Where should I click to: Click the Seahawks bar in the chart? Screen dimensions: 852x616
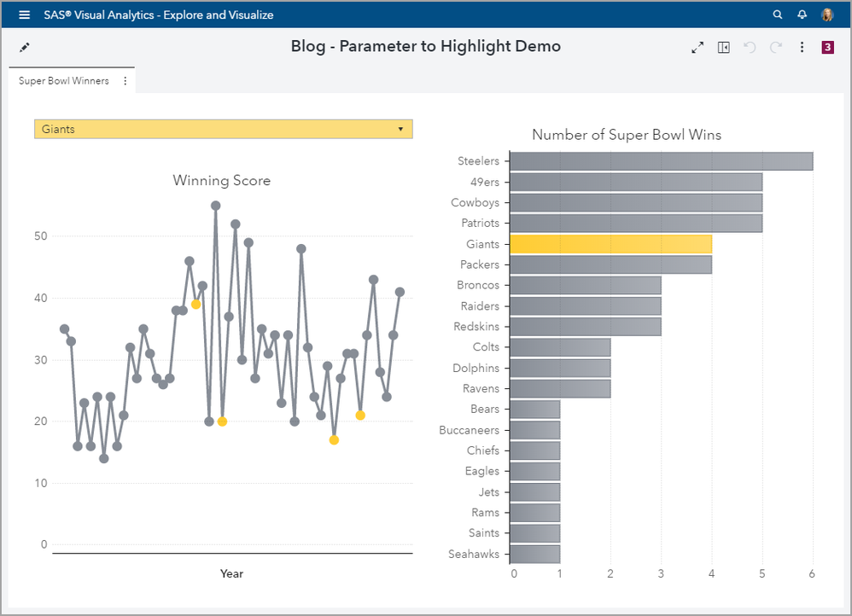click(x=534, y=554)
